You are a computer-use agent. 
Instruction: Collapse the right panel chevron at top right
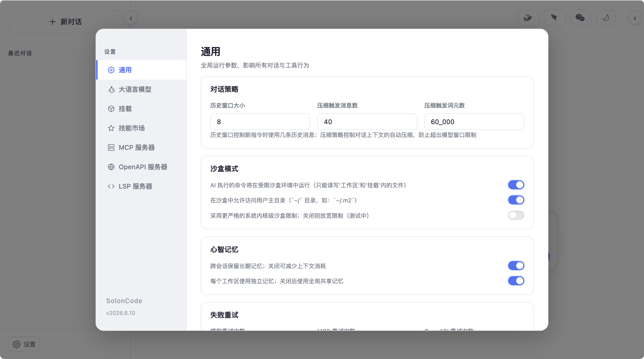click(635, 18)
